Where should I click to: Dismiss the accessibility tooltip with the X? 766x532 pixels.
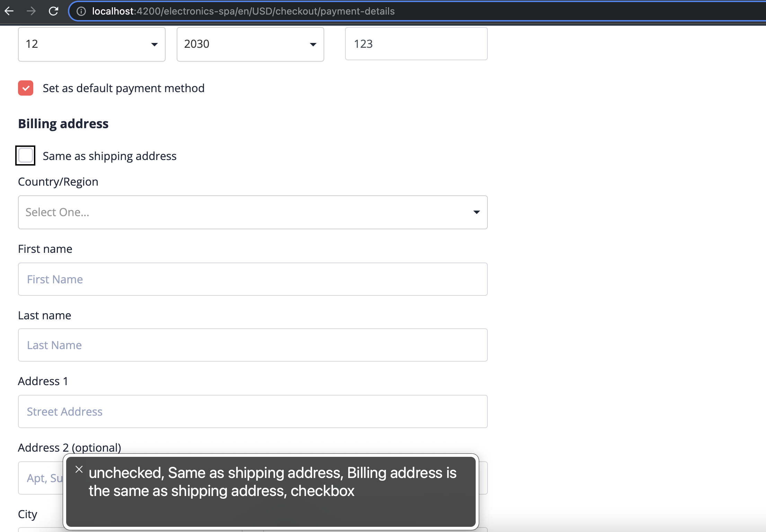79,469
